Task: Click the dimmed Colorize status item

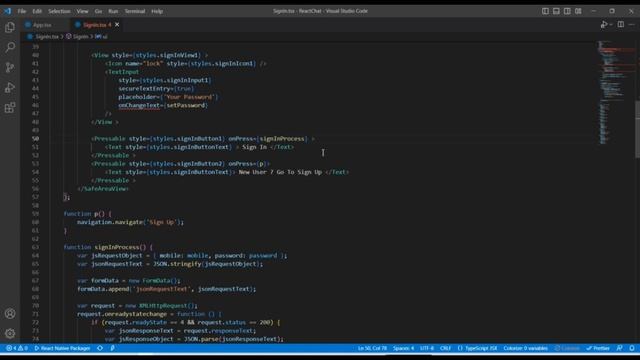Action: pos(567,348)
